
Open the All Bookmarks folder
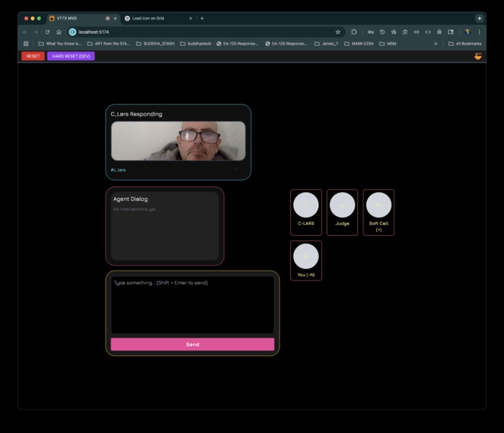465,43
